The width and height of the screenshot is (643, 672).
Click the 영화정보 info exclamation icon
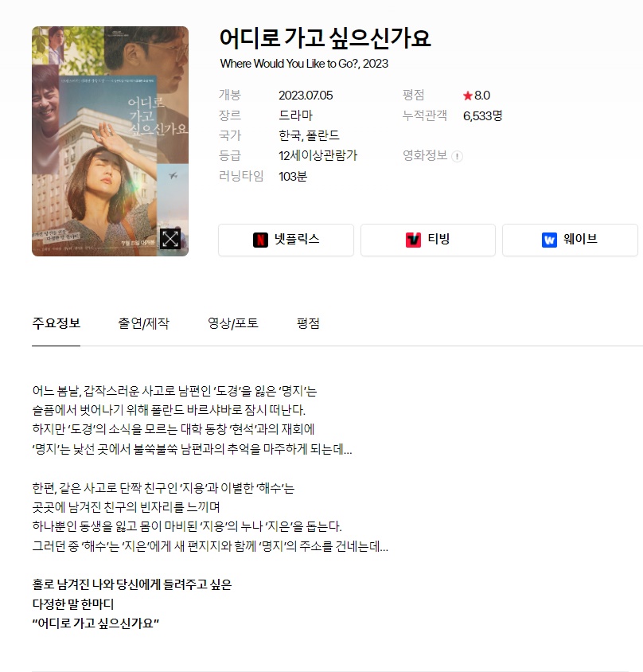457,156
